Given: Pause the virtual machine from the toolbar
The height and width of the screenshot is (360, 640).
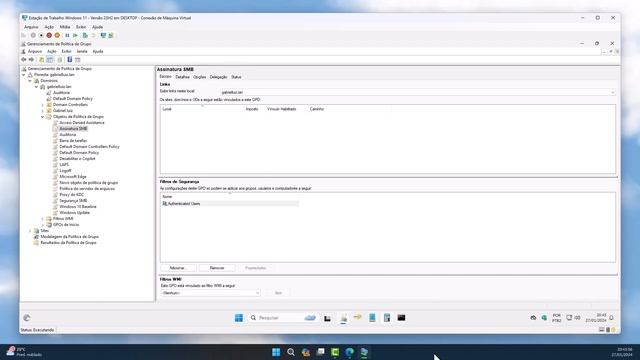Looking at the screenshot, I should (67, 36).
